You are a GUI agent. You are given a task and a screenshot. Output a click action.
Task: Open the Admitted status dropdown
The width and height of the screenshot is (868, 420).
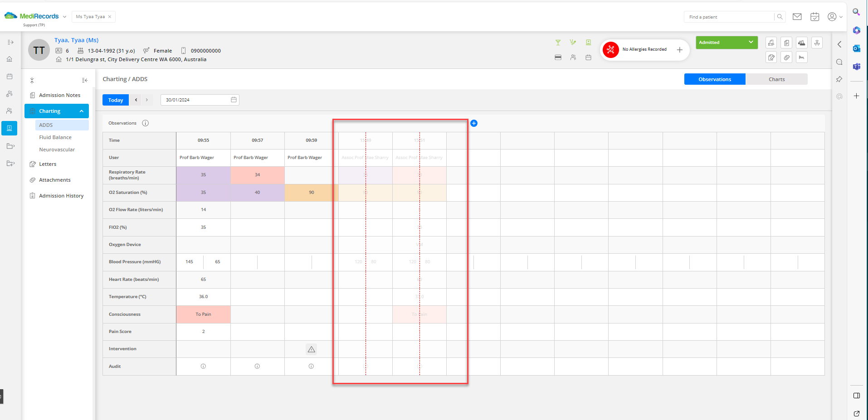coord(727,42)
